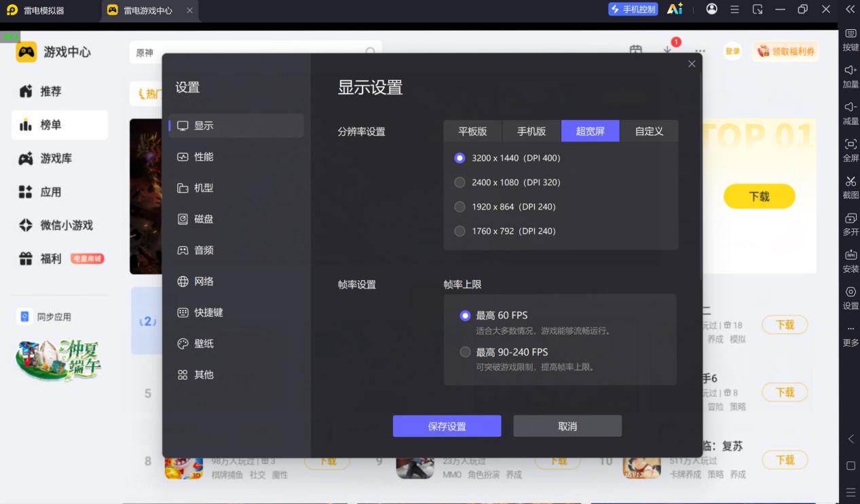Screen dimensions: 860x504
Task: Go to 榜单 in game center sidebar
Action: click(60, 125)
